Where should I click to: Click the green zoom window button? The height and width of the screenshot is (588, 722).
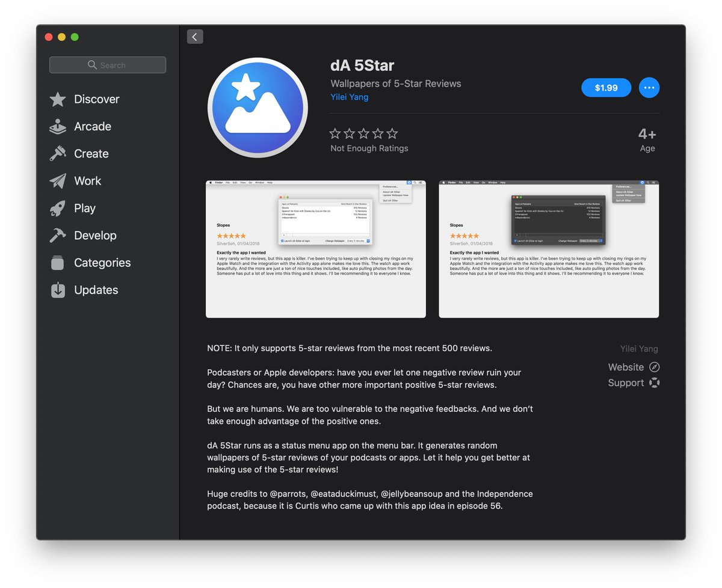click(x=75, y=37)
